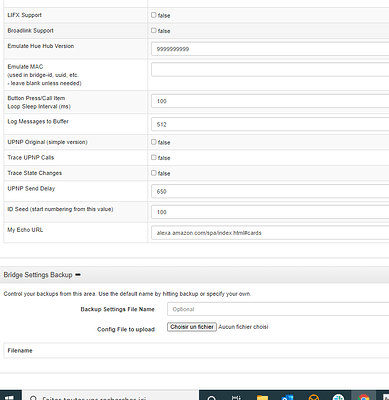Click the Backup Settings File Name field
Image resolution: width=389 pixels, height=400 pixels.
[278, 309]
